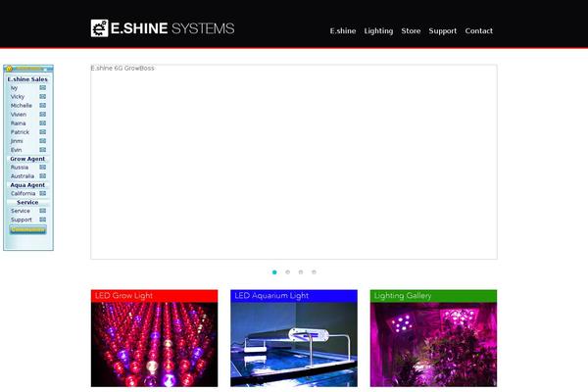The width and height of the screenshot is (588, 392).
Task: Click the mail icon next to Vivien
Action: [43, 115]
